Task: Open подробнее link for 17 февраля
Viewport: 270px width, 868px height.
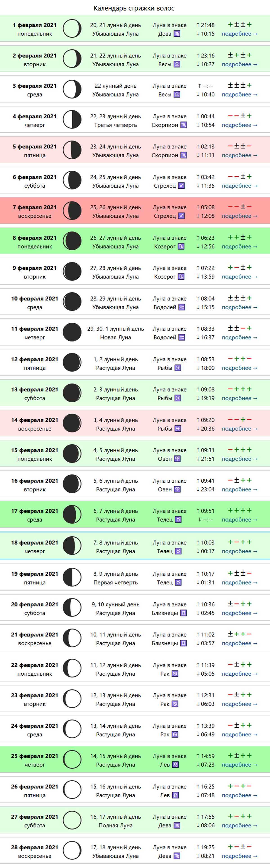Action: point(240,520)
